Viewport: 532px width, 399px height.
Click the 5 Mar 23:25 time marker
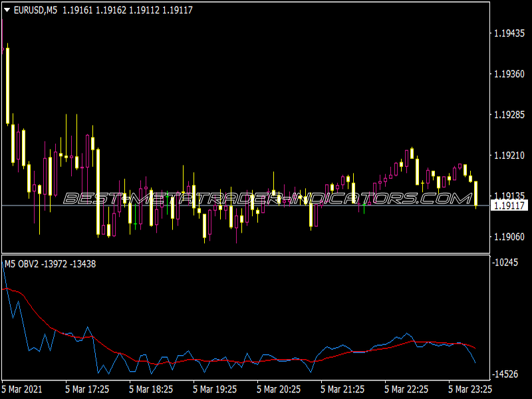(470, 389)
